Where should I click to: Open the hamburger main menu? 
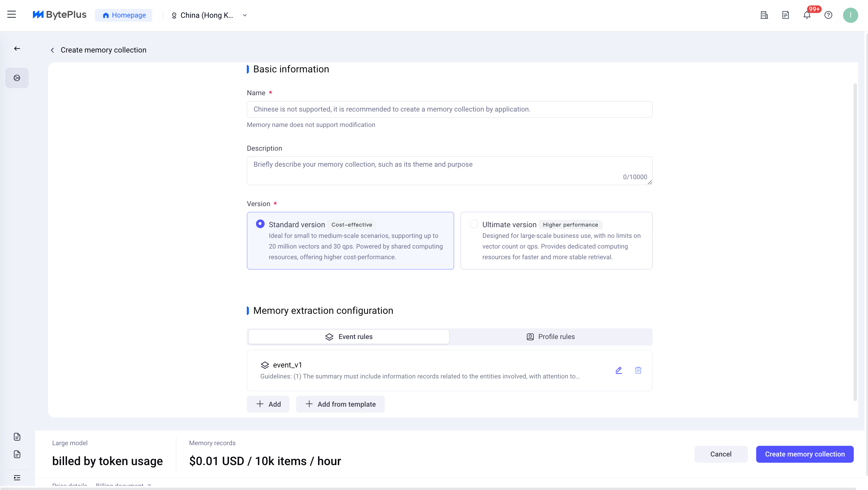click(12, 15)
